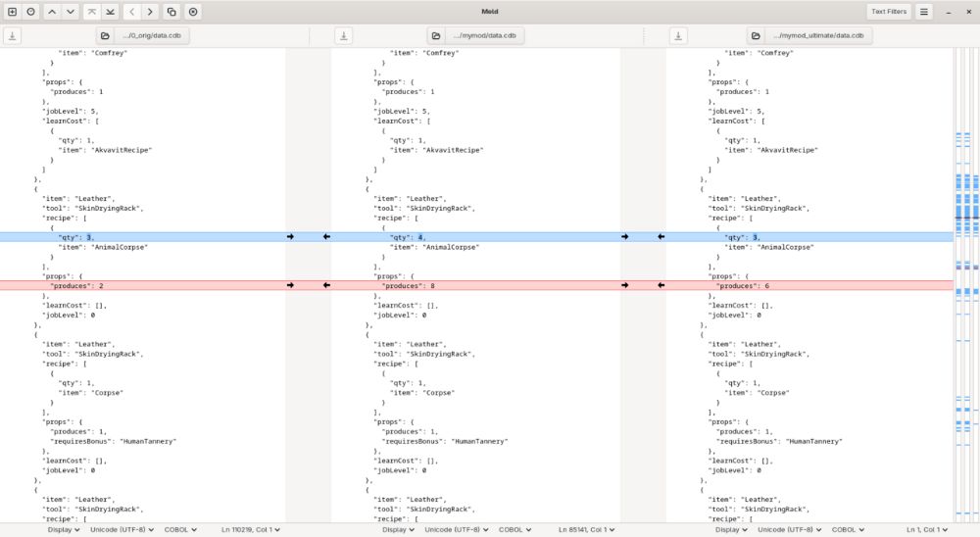The height and width of the screenshot is (537, 980).
Task: Click "requiresBonus": "HumanTannery" in left pane
Action: (113, 441)
